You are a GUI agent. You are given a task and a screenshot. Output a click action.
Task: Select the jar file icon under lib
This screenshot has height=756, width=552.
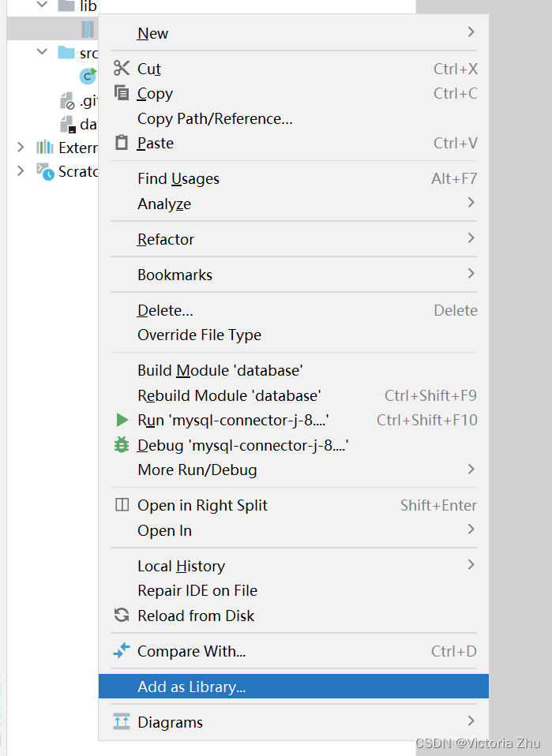(88, 29)
